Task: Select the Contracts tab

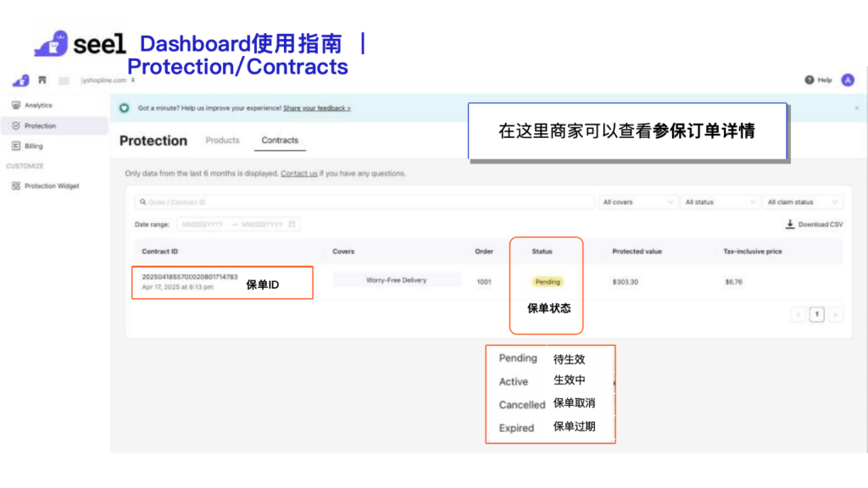Action: point(280,141)
